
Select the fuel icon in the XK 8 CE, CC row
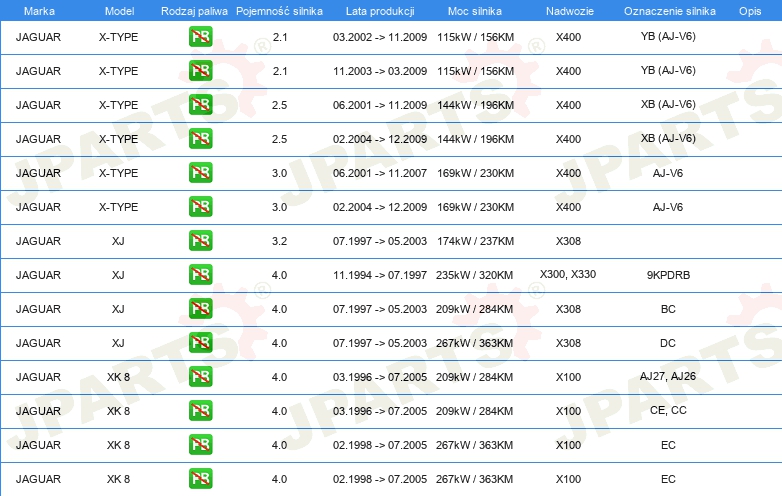click(x=200, y=411)
